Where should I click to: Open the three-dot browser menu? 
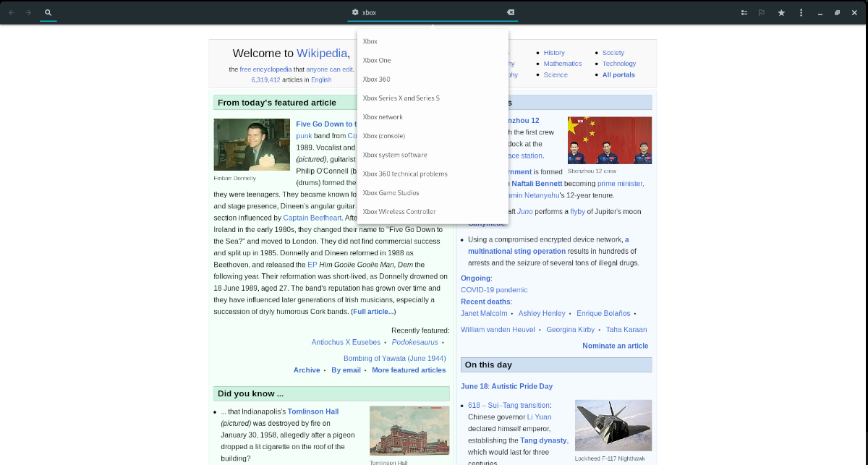point(800,12)
